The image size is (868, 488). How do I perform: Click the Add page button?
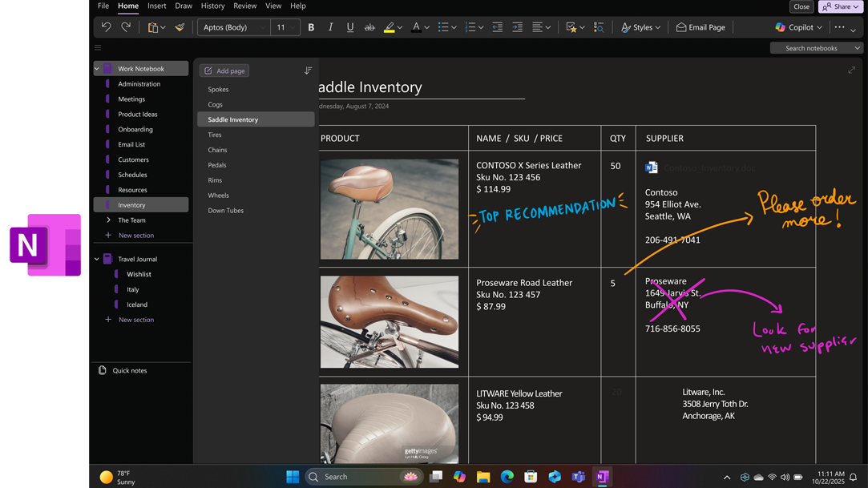(224, 71)
